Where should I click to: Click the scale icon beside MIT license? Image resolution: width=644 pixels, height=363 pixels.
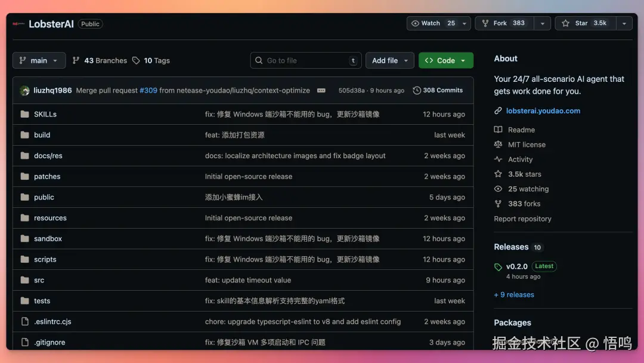pyautogui.click(x=498, y=144)
